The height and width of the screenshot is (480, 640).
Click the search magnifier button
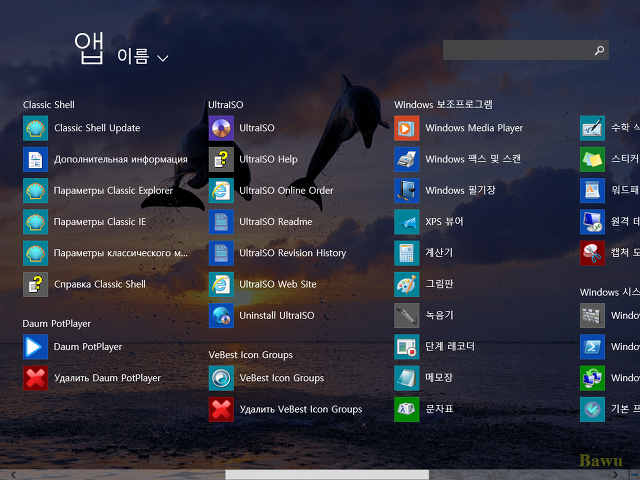pyautogui.click(x=599, y=50)
